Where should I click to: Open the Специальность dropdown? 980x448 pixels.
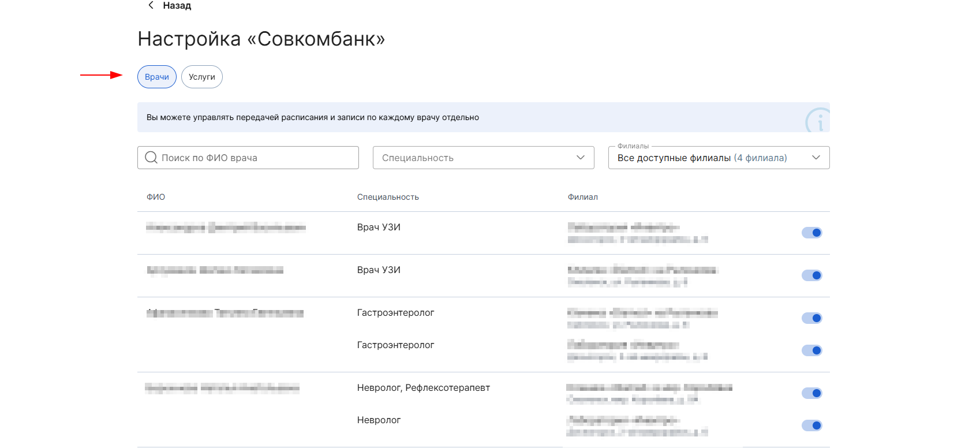484,158
